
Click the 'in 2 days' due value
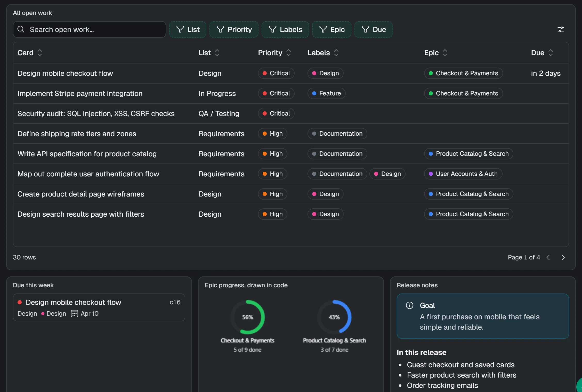(546, 73)
